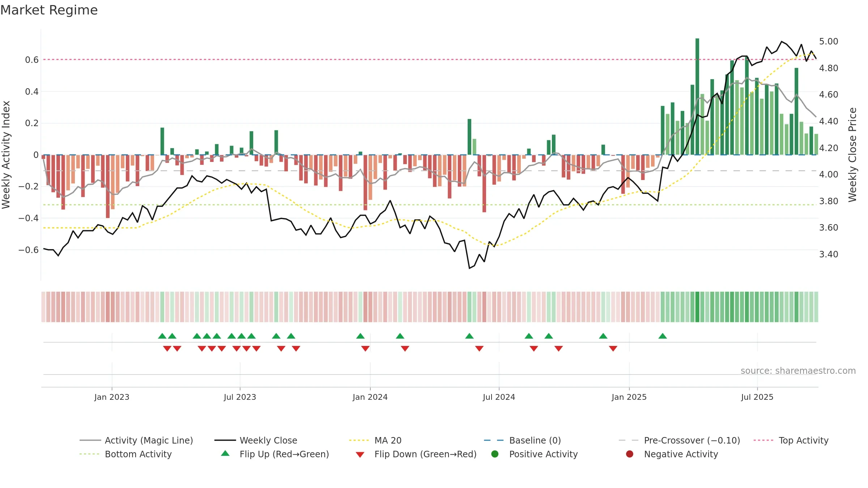The height and width of the screenshot is (488, 868).
Task: Select the rightmost green flip-up triangle marker
Action: [663, 336]
